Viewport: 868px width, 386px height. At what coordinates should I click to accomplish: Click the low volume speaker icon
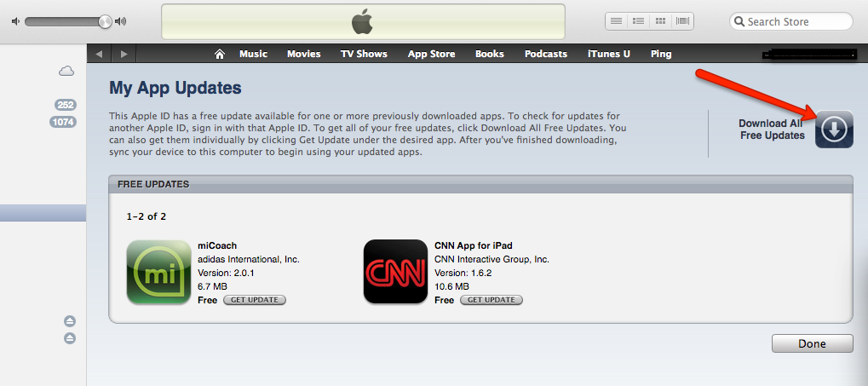point(15,21)
